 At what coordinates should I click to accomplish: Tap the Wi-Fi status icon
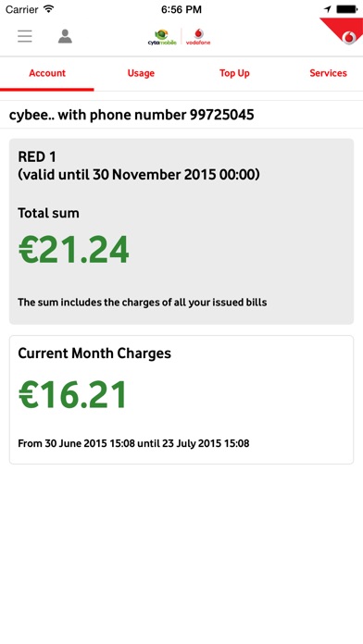coord(49,8)
